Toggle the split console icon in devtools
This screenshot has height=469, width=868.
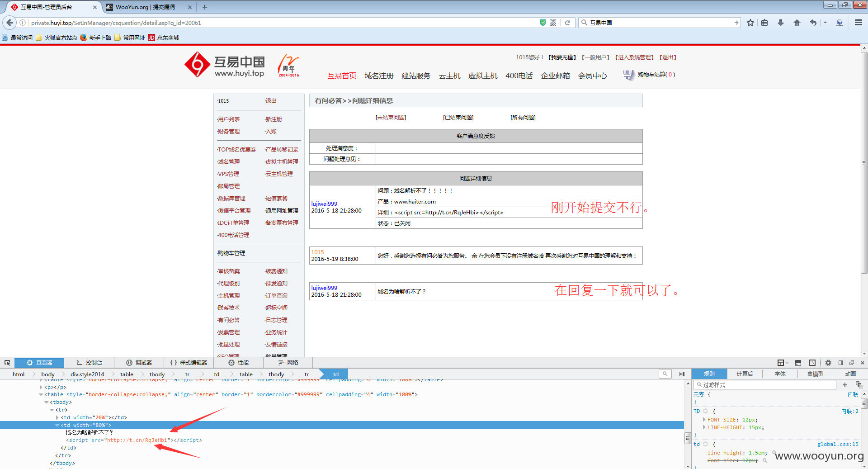[798, 363]
